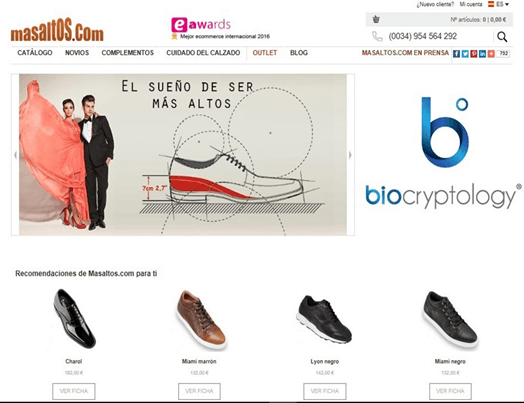Click the red plus share icon
Image resolution: width=524 pixels, height=403 pixels.
[491, 53]
